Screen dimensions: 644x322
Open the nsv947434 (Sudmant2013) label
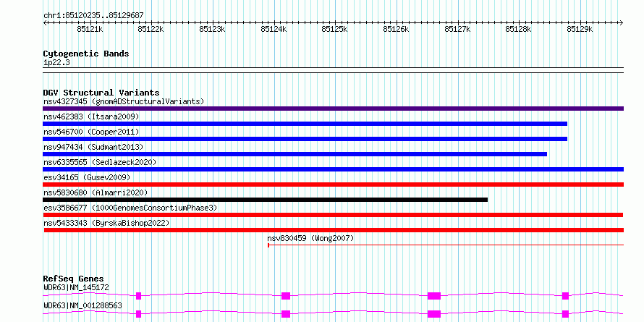93,147
